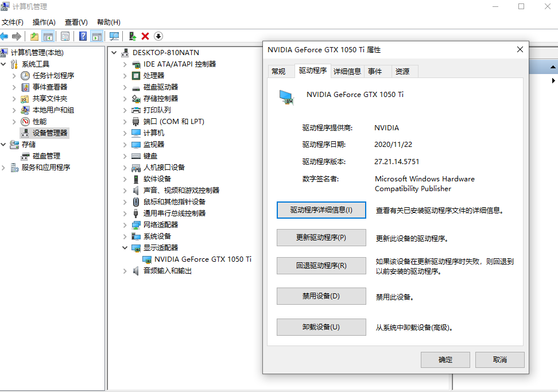Click 更新驱动程序(P) button
Screen dimensions: 558x392
321,238
